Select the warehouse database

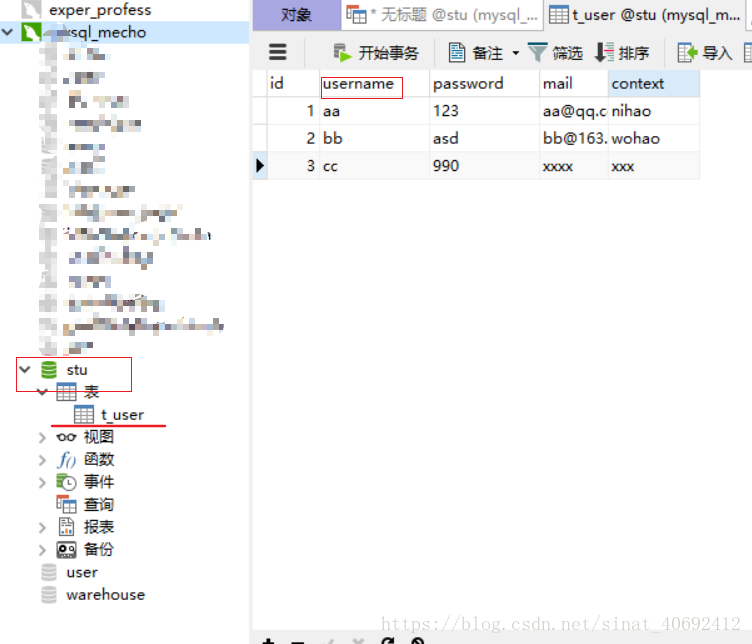tap(106, 595)
